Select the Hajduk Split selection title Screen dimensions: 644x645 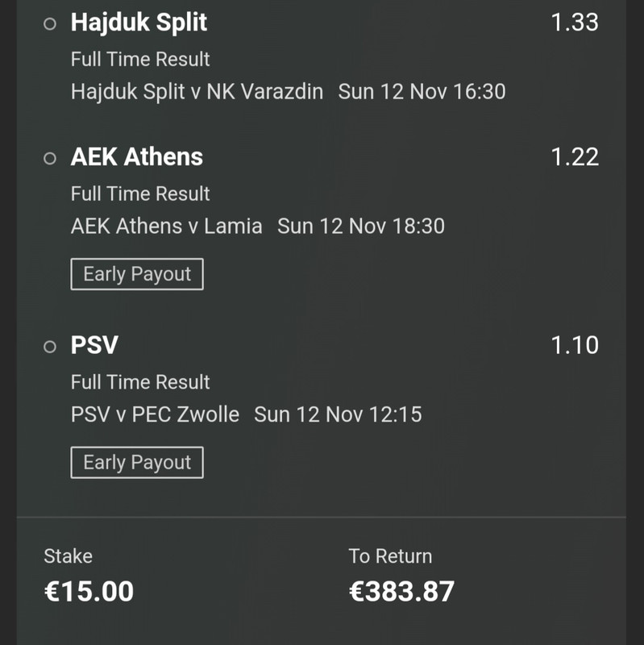pos(139,23)
